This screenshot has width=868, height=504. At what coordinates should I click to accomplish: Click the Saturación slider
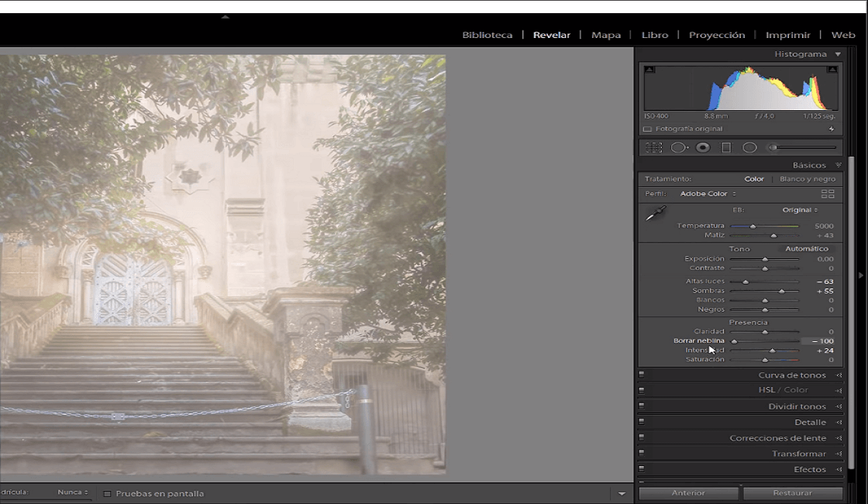[764, 360]
